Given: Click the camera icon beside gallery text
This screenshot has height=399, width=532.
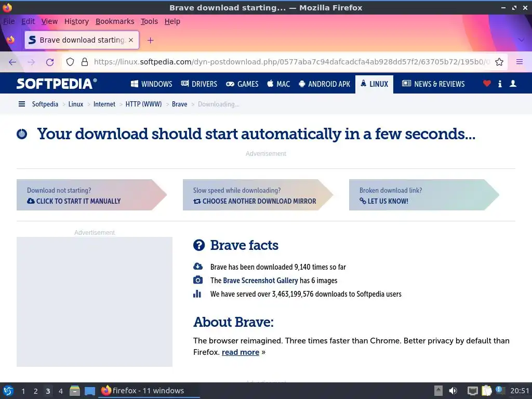Looking at the screenshot, I should click(198, 280).
